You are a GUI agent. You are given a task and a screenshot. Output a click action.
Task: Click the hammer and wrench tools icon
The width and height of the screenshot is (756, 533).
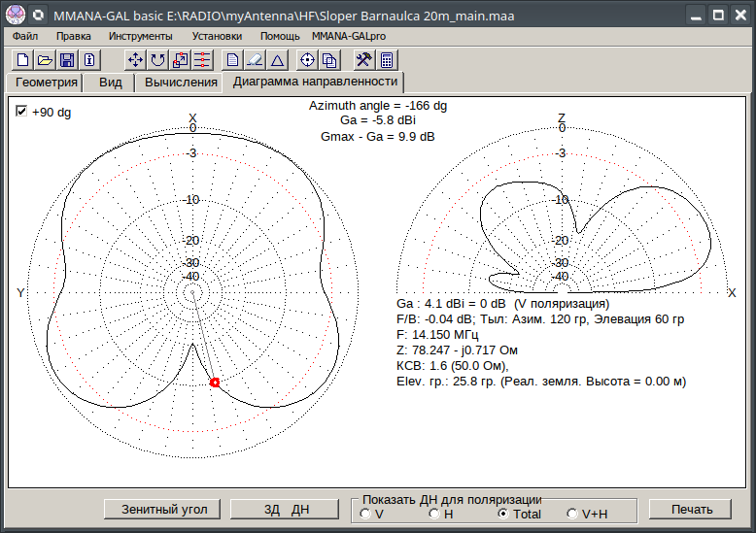click(x=363, y=59)
